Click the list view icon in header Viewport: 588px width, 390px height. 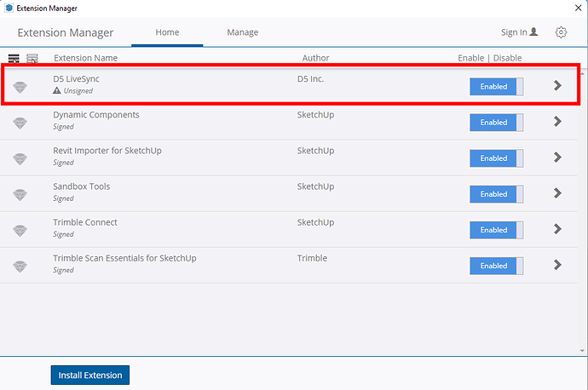(x=14, y=59)
